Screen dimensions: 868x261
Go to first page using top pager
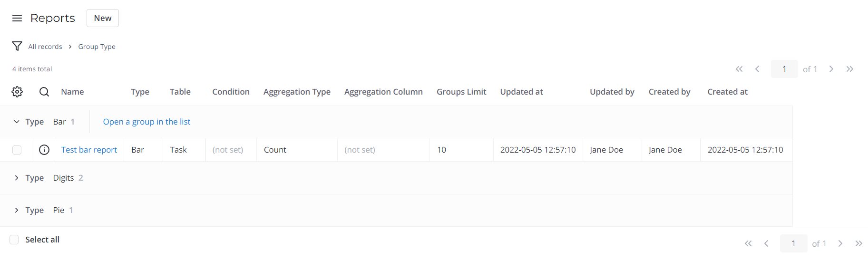[739, 69]
